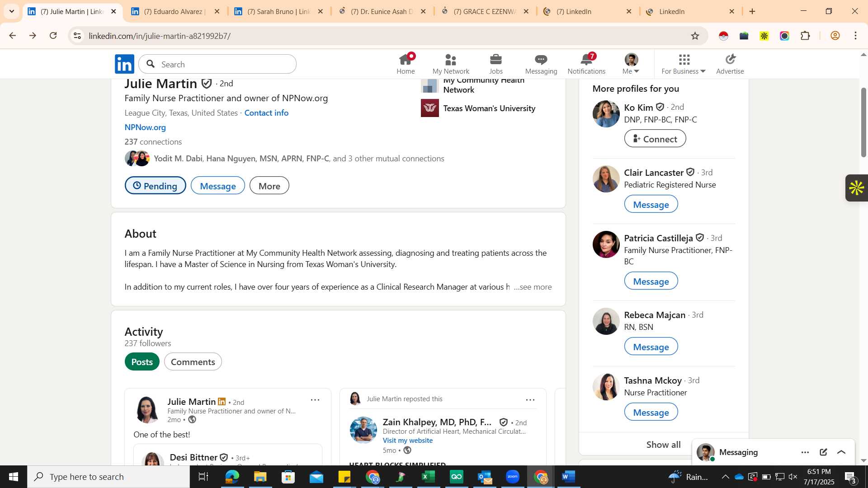Reload the current page
This screenshot has height=488, width=868.
coord(53,36)
